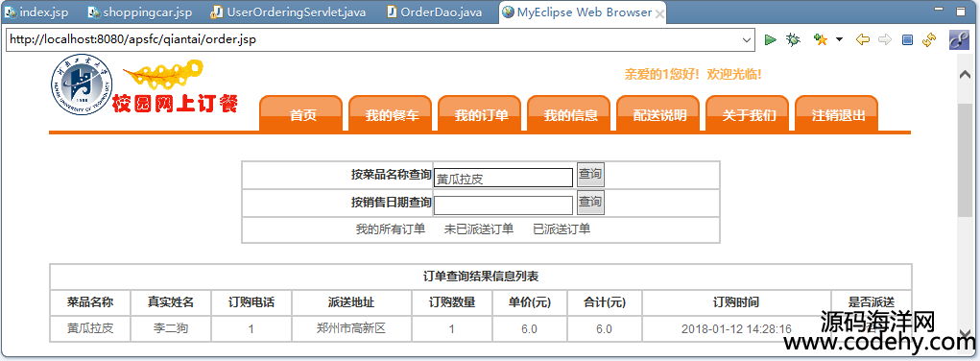Open the 我的订单 navigation tab

point(481,114)
